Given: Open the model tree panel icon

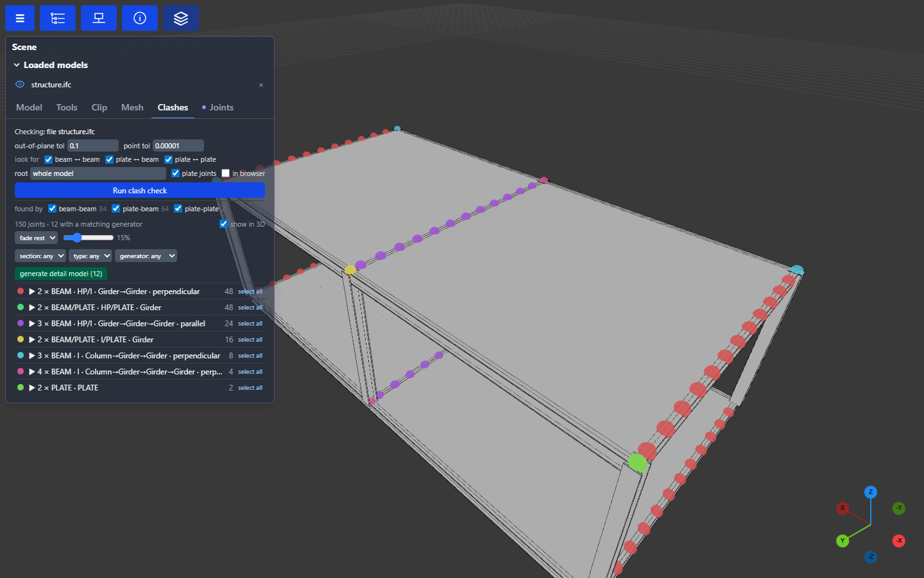Looking at the screenshot, I should coord(58,18).
